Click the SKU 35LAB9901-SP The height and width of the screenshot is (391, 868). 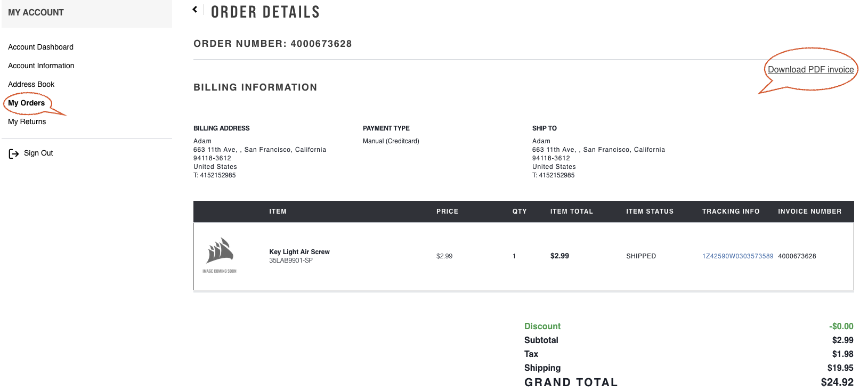291,260
